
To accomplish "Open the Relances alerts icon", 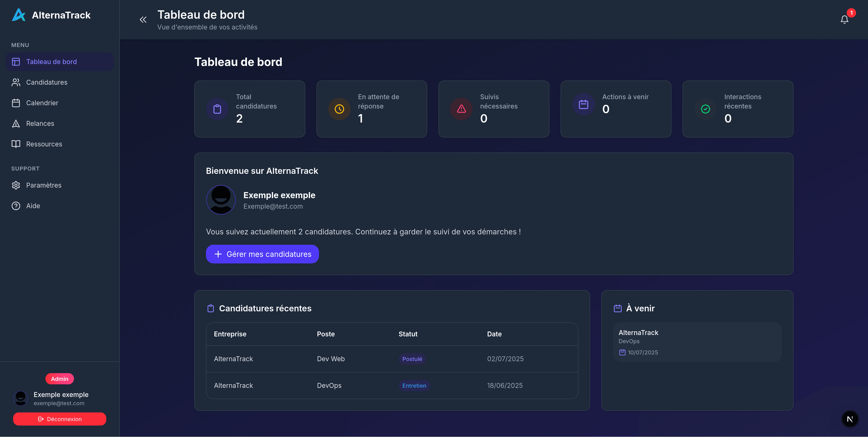I will (16, 124).
